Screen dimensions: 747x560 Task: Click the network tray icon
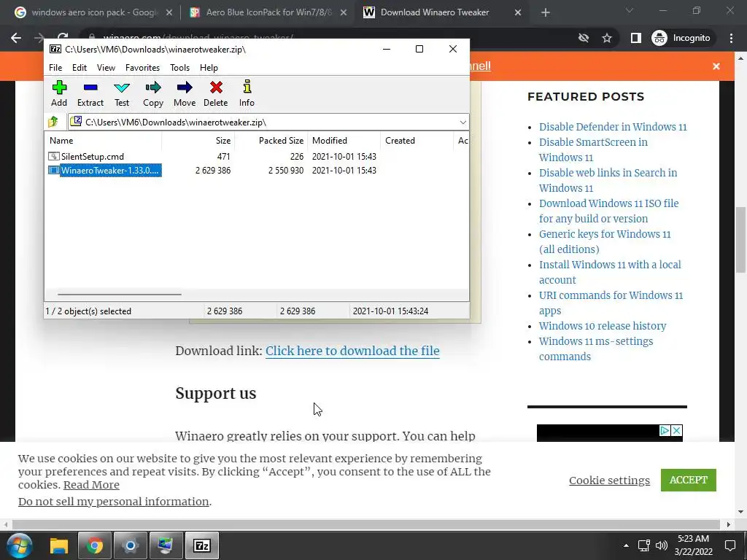coord(643,545)
